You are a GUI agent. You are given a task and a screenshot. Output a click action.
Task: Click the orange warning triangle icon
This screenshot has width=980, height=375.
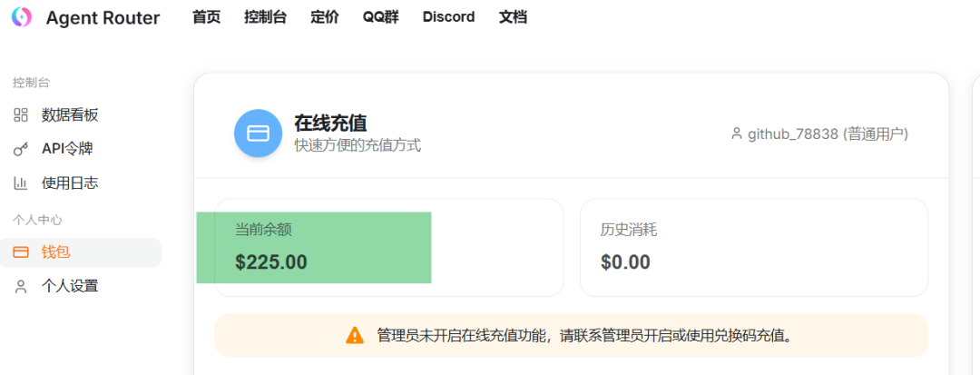coord(355,336)
